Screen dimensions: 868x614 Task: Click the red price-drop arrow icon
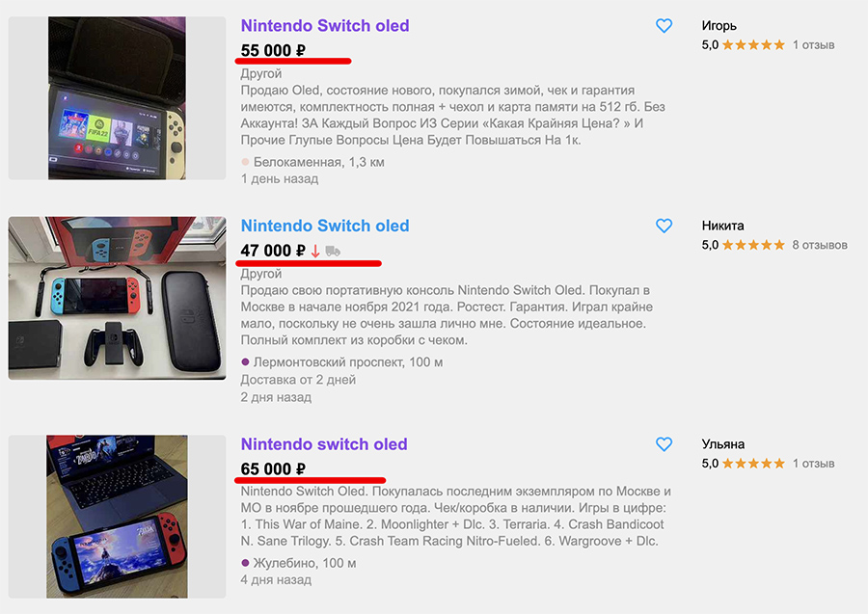(315, 251)
